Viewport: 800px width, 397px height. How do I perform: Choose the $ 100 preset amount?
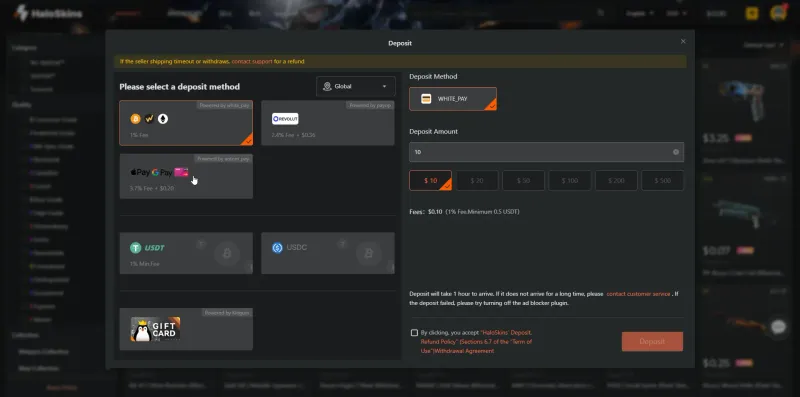click(570, 181)
